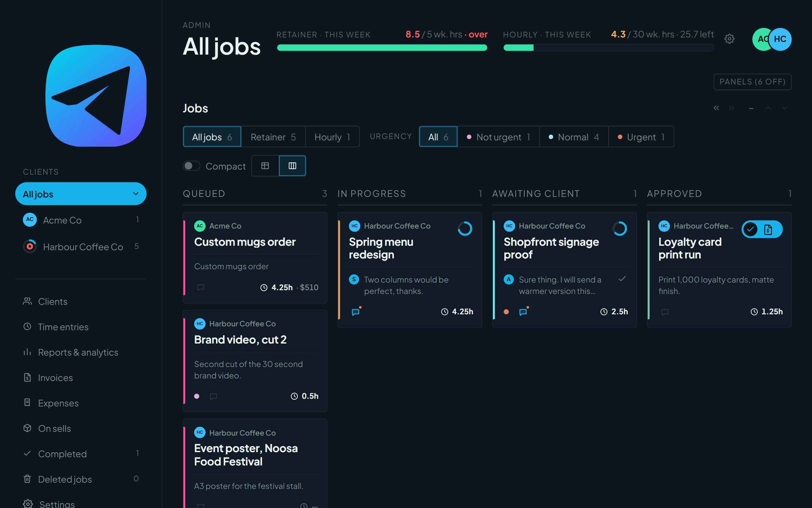This screenshot has width=812, height=508.
Task: Open Invoices page in sidebar
Action: coord(81,378)
